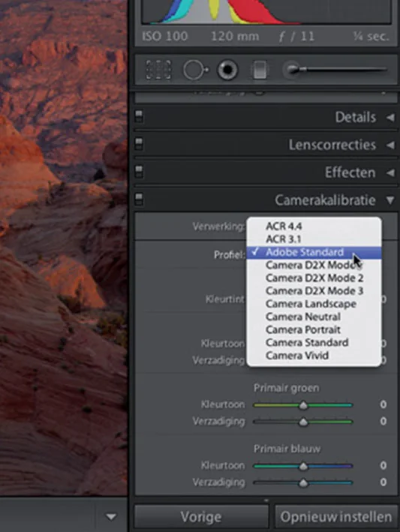This screenshot has height=532, width=400.
Task: Click the Profiel label
Action: (230, 255)
